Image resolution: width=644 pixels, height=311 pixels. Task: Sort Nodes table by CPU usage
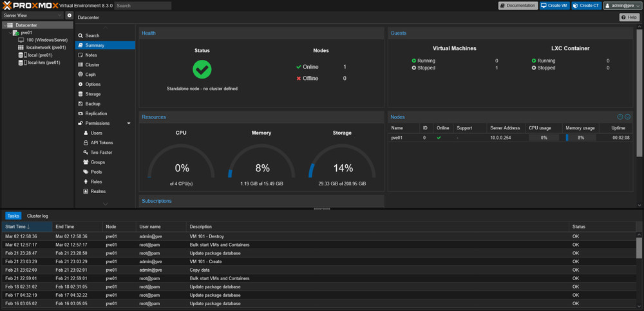[x=544, y=128]
